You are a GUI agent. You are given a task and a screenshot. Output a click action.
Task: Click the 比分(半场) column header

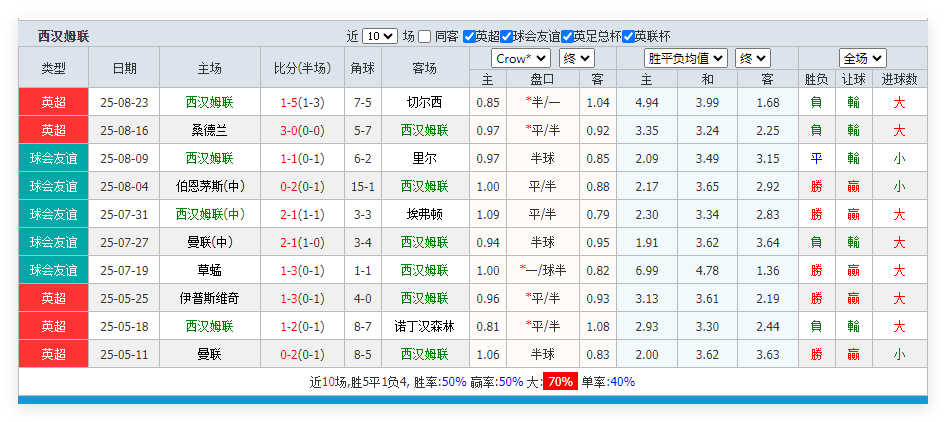click(301, 69)
